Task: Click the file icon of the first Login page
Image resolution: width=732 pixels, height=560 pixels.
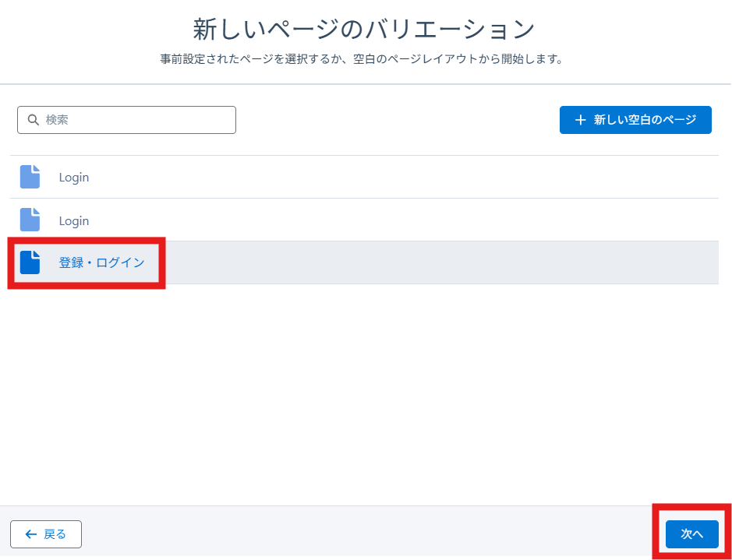Action: click(x=30, y=177)
